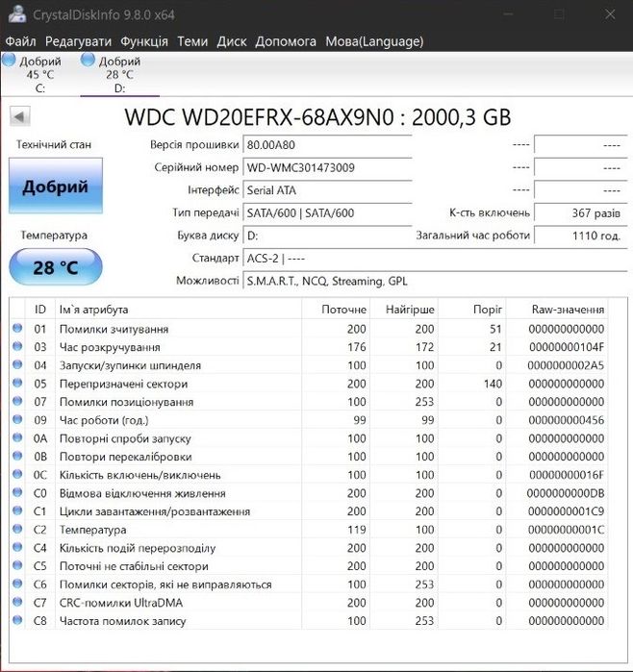Click status dot of attribute 07 row
This screenshot has height=672, width=633.
pyautogui.click(x=17, y=401)
